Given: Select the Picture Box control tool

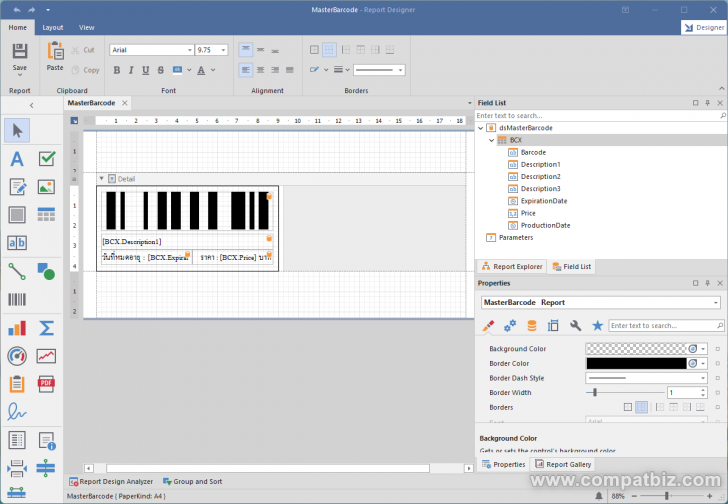Looking at the screenshot, I should click(x=46, y=187).
